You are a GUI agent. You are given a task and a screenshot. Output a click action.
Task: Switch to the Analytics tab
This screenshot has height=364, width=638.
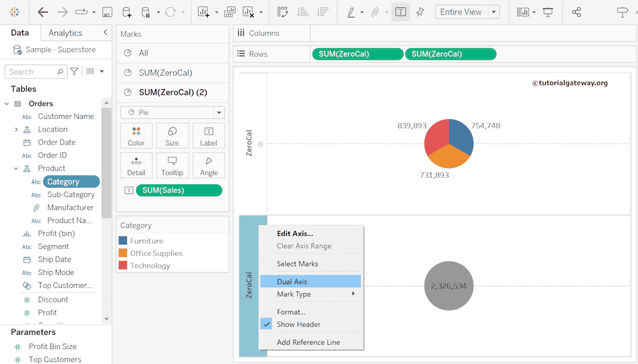(x=65, y=33)
